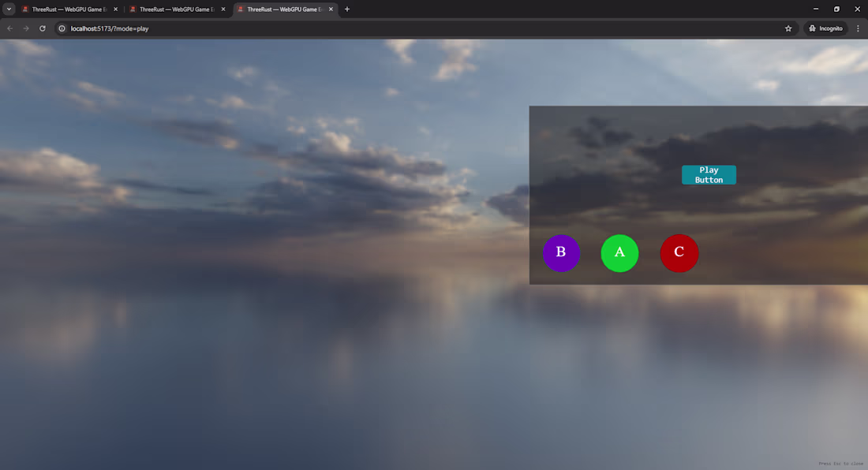Switch to the second ThreeRust browser tab
The height and width of the screenshot is (470, 868).
point(176,9)
